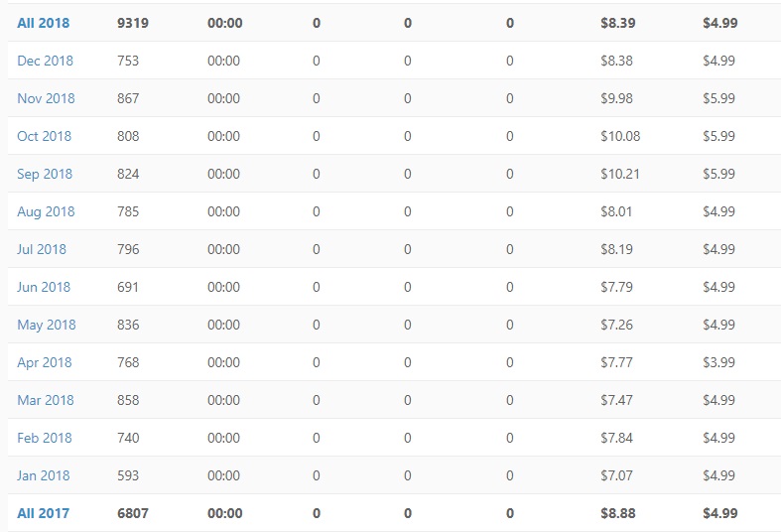781x532 pixels.
Task: Open the Jun 2018 report link
Action: click(44, 287)
